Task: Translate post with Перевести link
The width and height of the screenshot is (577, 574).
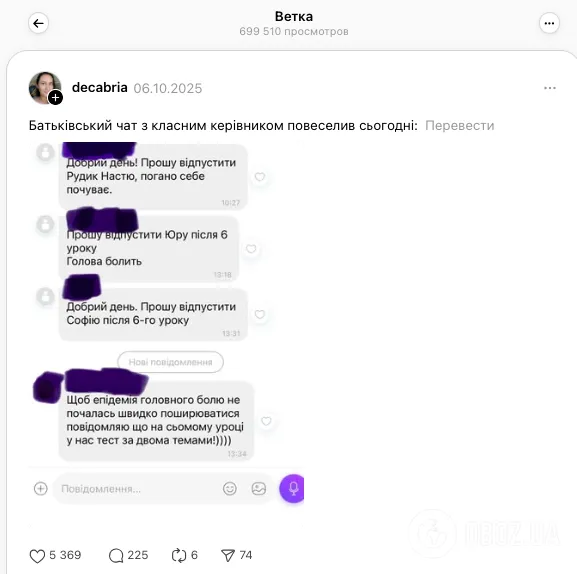Action: click(x=460, y=125)
